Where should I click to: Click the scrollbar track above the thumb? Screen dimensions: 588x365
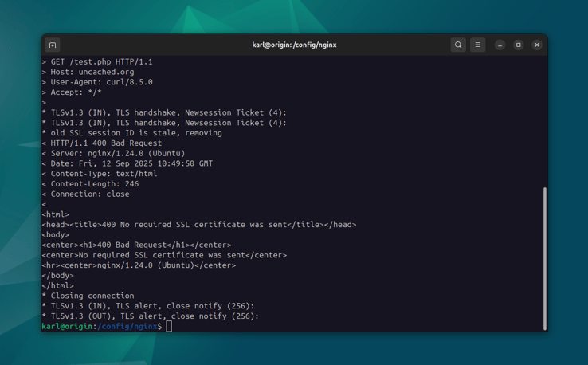coord(545,120)
